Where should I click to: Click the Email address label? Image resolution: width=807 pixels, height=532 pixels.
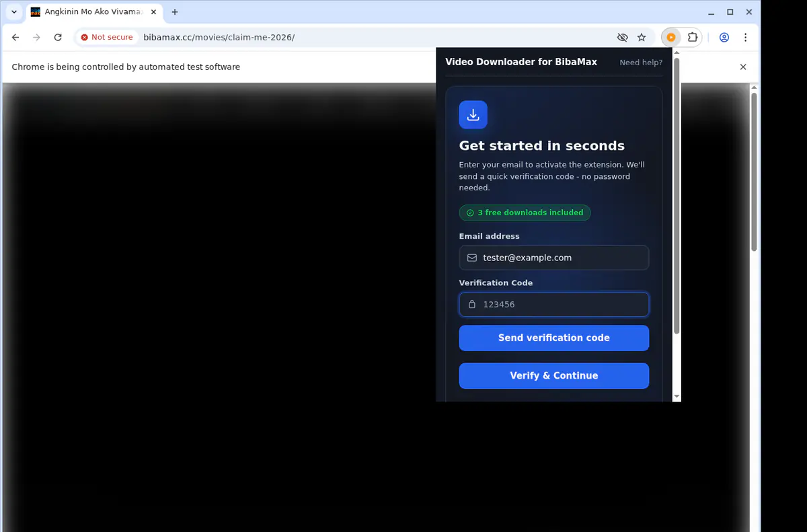click(490, 236)
